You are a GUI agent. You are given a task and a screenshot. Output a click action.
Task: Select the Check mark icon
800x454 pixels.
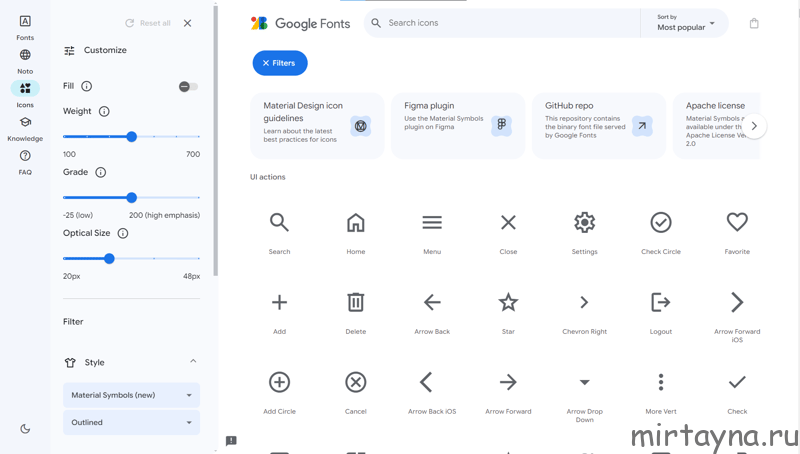(x=737, y=382)
